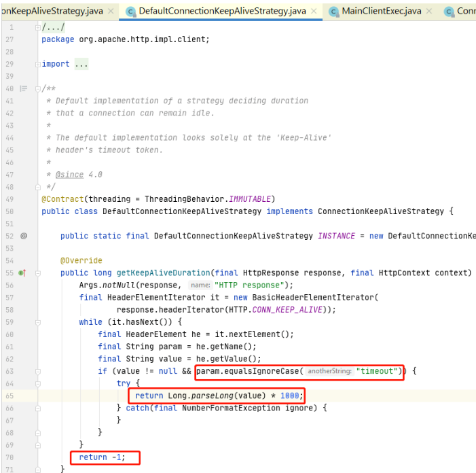The height and width of the screenshot is (473, 476).
Task: Click he.getValue() call on line 62
Action: [x=226, y=359]
